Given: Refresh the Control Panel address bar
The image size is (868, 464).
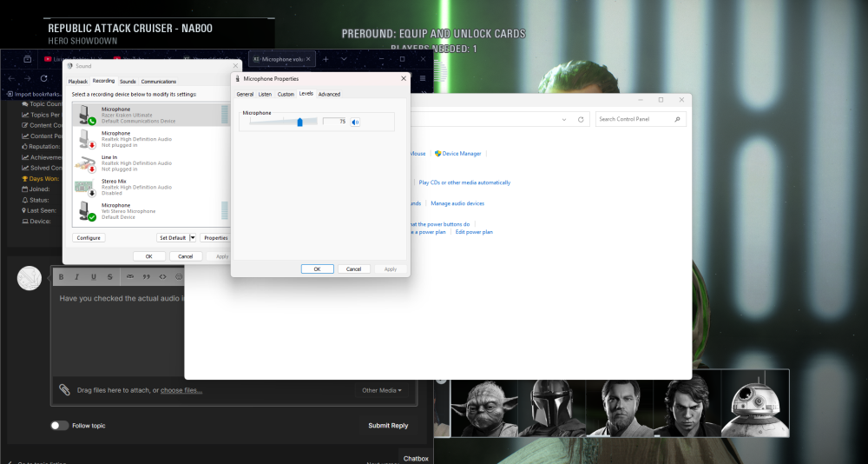Looking at the screenshot, I should (x=581, y=119).
